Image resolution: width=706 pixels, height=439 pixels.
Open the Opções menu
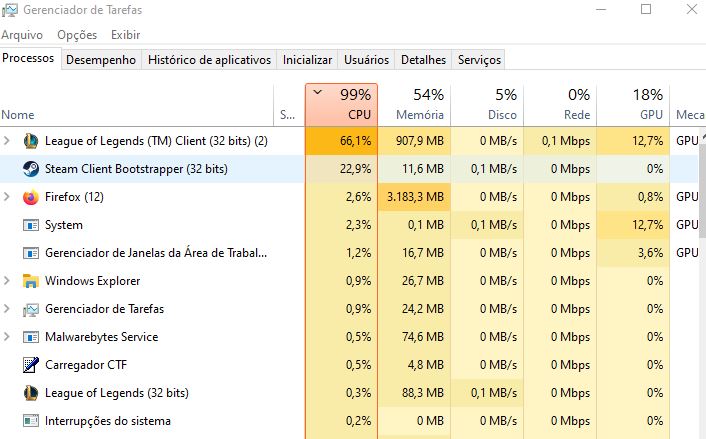[x=77, y=35]
